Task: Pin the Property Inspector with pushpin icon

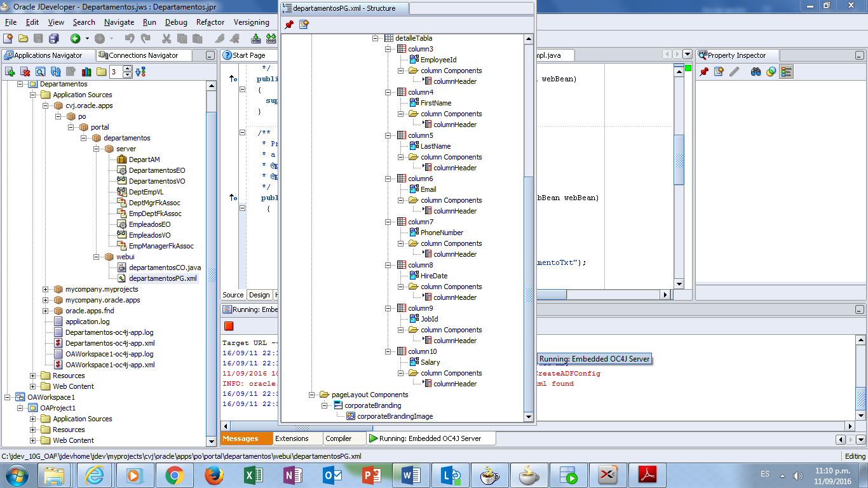Action: 704,72
